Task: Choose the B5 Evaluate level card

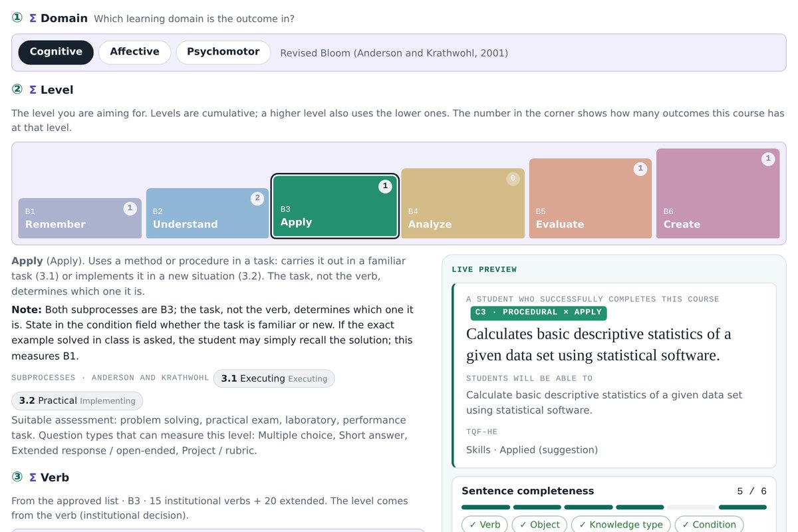Action: point(591,198)
